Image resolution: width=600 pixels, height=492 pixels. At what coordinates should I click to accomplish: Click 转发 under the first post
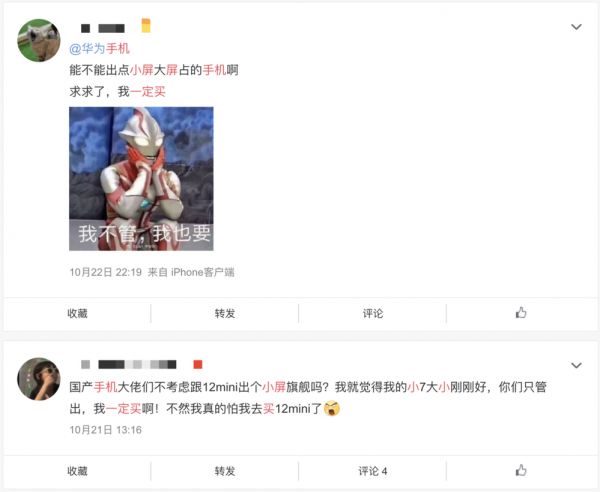coord(225,313)
